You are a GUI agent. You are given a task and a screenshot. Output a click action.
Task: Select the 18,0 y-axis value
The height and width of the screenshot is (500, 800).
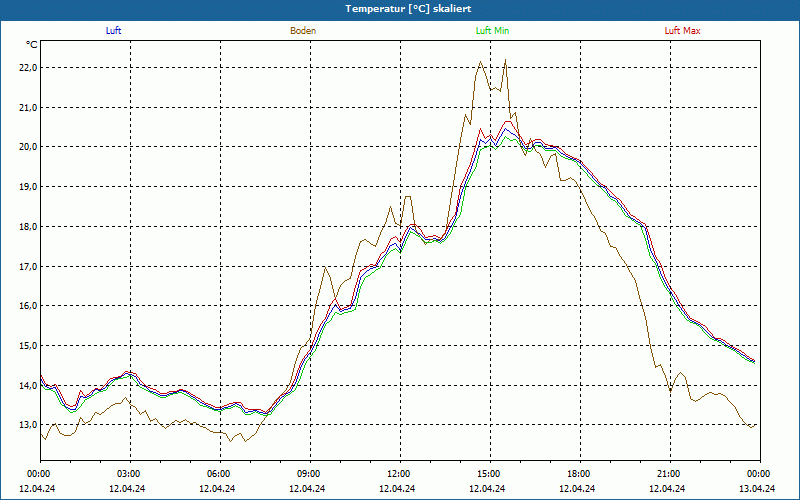click(x=28, y=227)
